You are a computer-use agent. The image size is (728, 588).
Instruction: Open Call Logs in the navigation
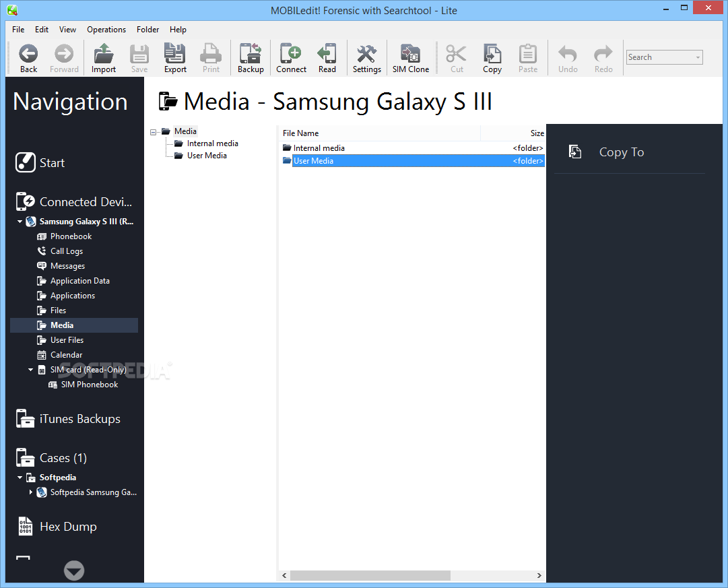[x=67, y=251]
